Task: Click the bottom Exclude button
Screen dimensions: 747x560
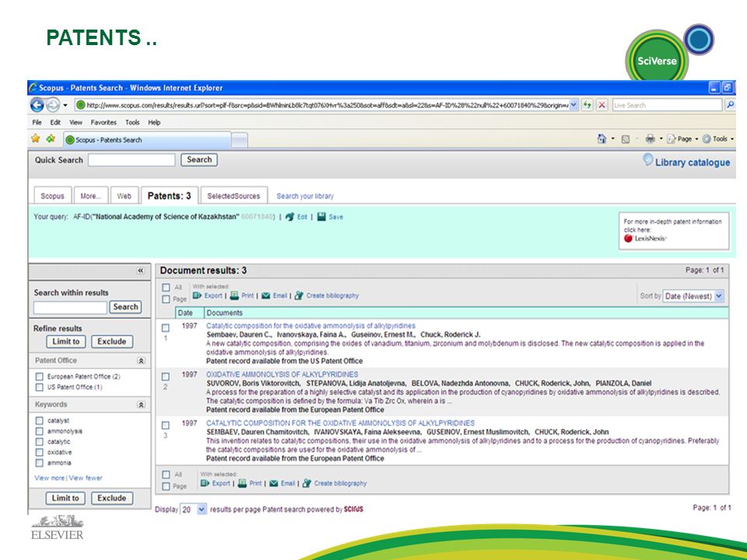Action: (112, 498)
